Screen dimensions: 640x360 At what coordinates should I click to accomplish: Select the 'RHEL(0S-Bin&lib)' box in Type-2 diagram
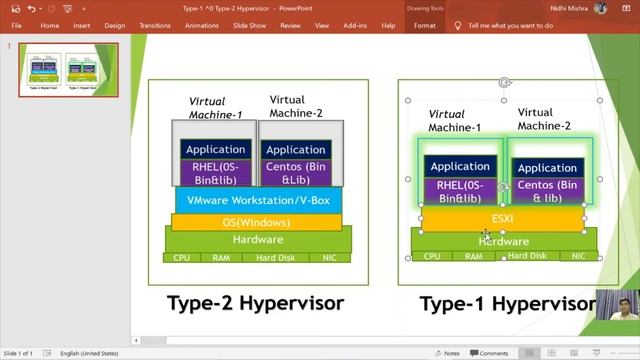pyautogui.click(x=216, y=173)
